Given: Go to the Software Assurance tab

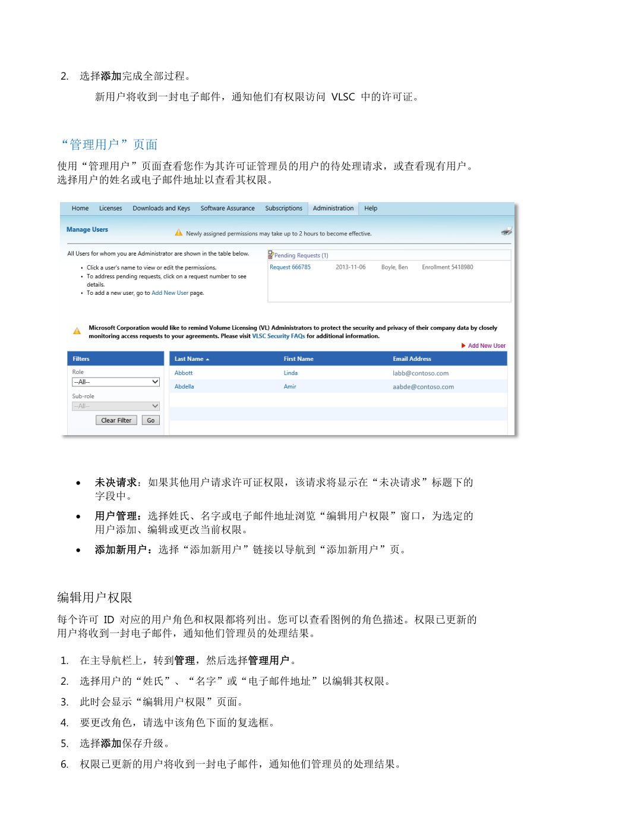Looking at the screenshot, I should (228, 209).
